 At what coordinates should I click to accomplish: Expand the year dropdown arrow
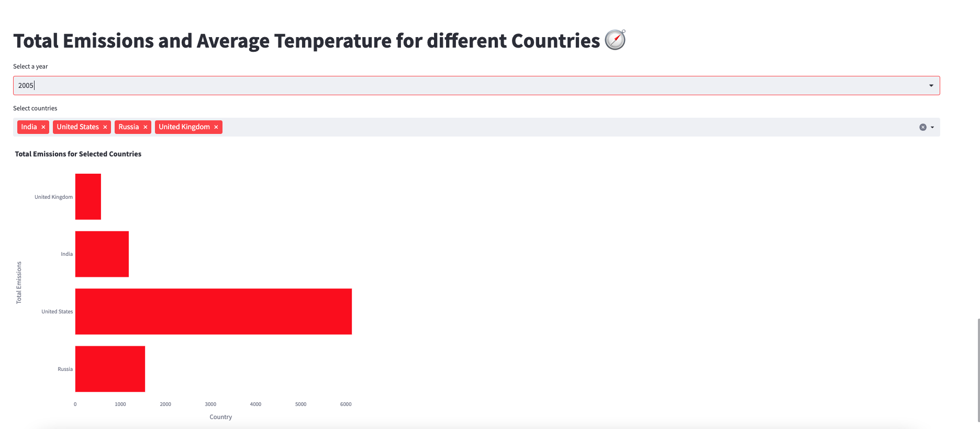(x=931, y=86)
